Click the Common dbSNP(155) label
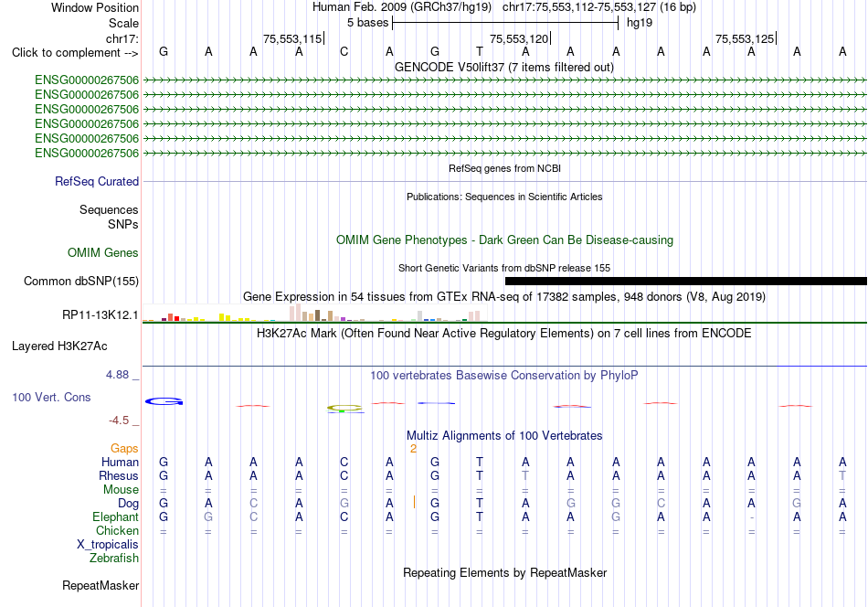868x607 pixels. [80, 281]
